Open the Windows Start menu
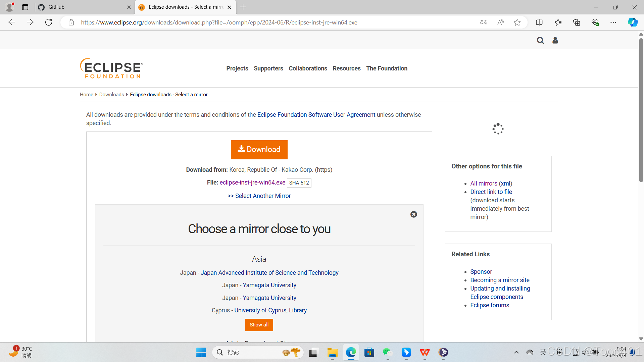644x362 pixels. point(201,352)
